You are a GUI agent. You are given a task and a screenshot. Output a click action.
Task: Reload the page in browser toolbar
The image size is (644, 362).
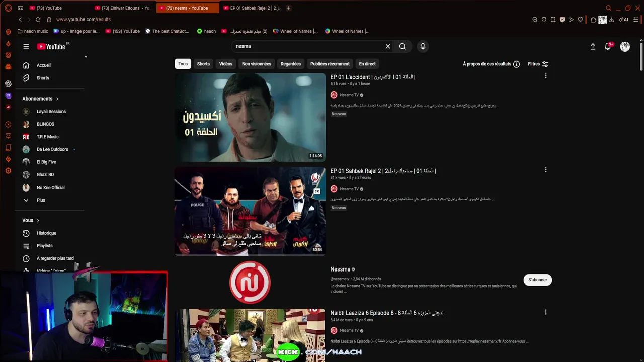click(38, 19)
